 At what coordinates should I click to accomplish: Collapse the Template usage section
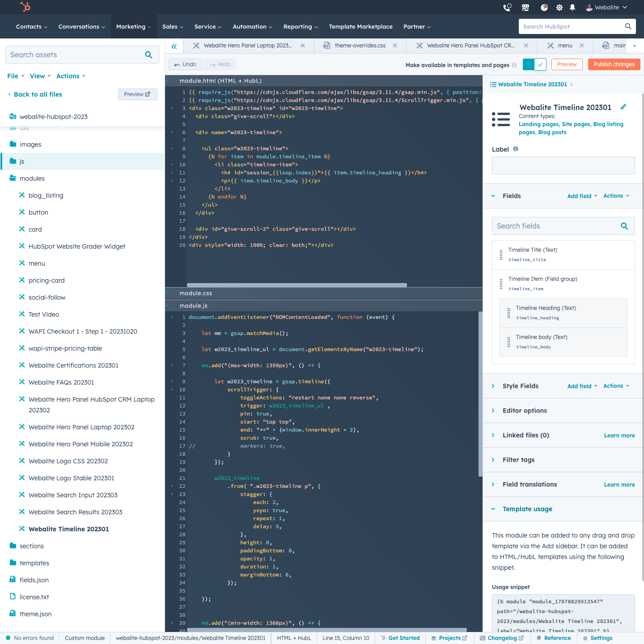point(493,509)
